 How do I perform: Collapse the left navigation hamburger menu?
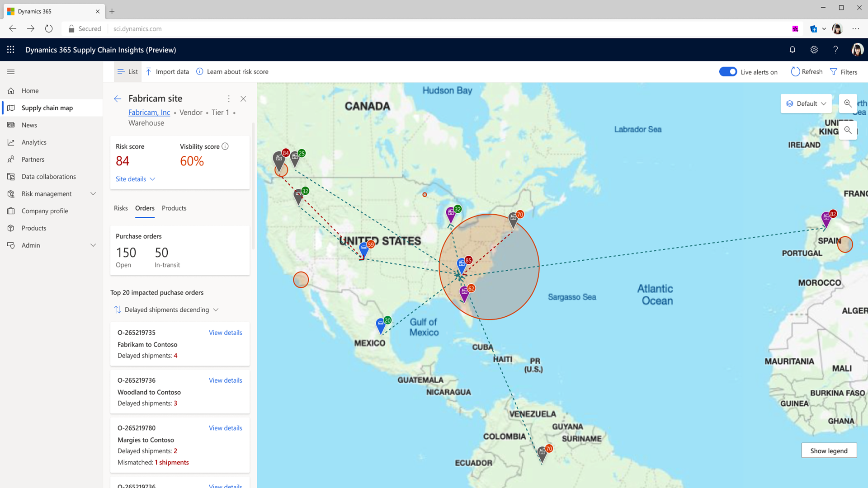point(11,72)
